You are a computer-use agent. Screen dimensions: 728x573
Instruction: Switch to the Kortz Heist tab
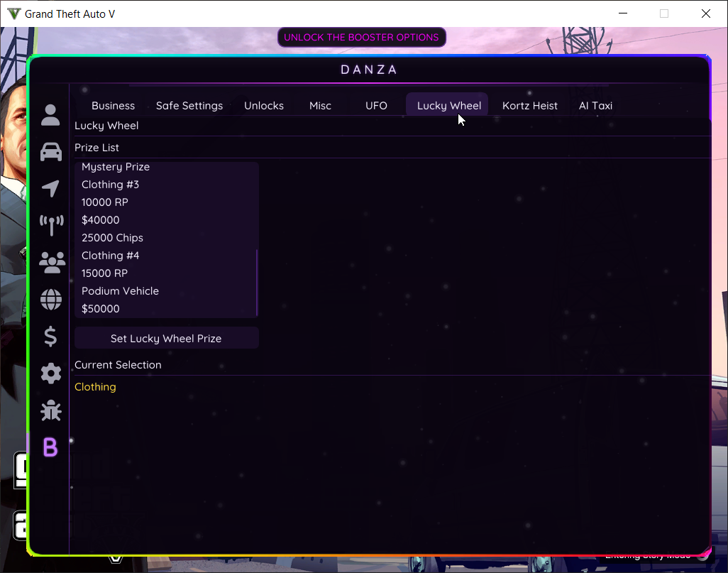(x=530, y=106)
